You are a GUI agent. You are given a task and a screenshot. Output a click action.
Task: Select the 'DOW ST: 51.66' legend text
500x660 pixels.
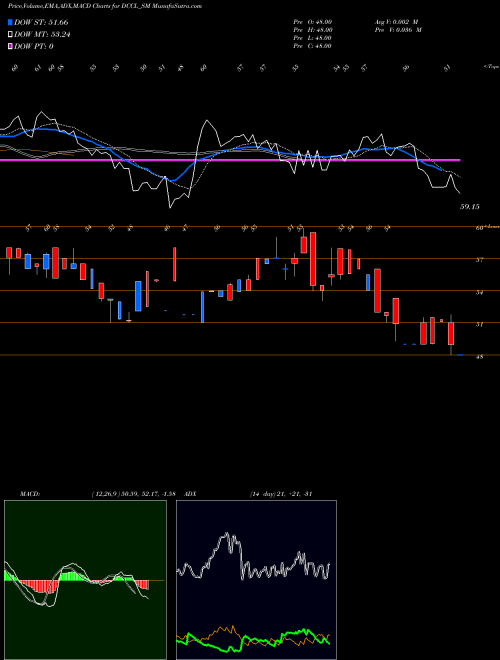pos(41,22)
